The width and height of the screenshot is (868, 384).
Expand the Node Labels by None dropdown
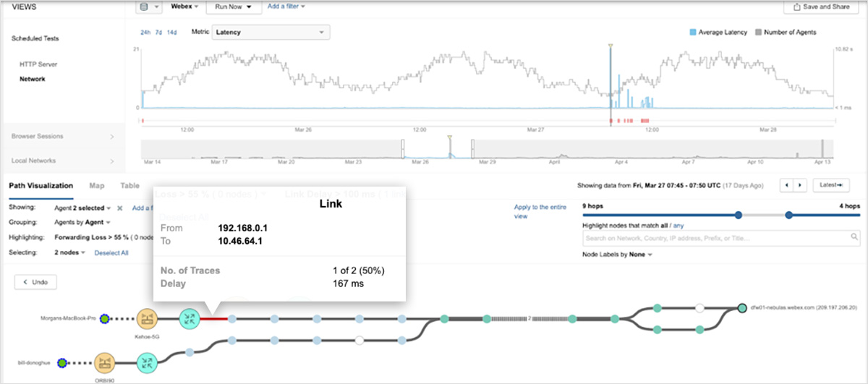[617, 255]
